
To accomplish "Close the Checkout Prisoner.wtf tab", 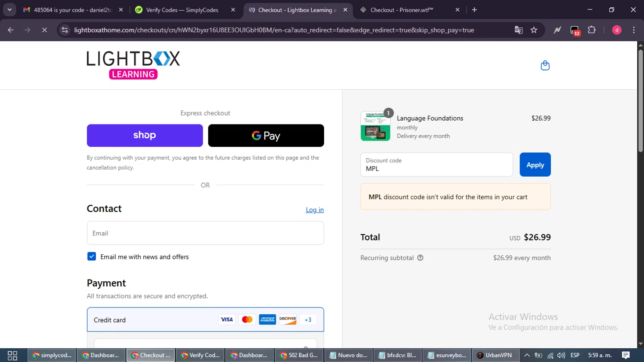I will coord(457,10).
